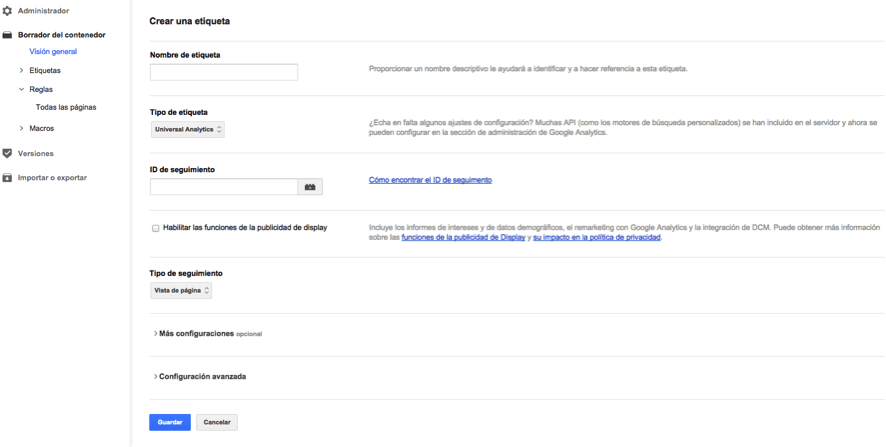The height and width of the screenshot is (447, 886).
Task: Click the Importar o exportar icon
Action: click(x=8, y=178)
